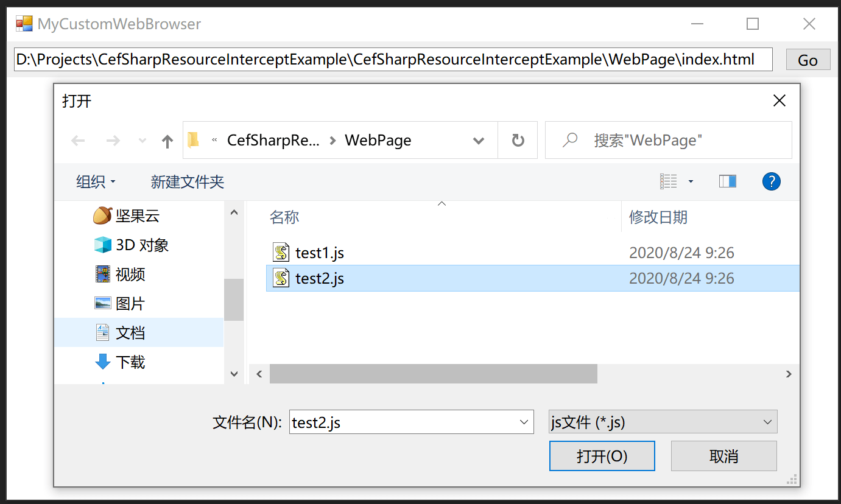Click the 取消 button
841x504 pixels.
coord(724,456)
